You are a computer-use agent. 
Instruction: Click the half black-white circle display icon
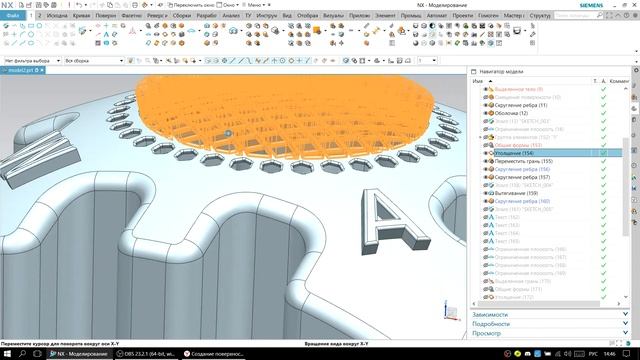point(432,26)
